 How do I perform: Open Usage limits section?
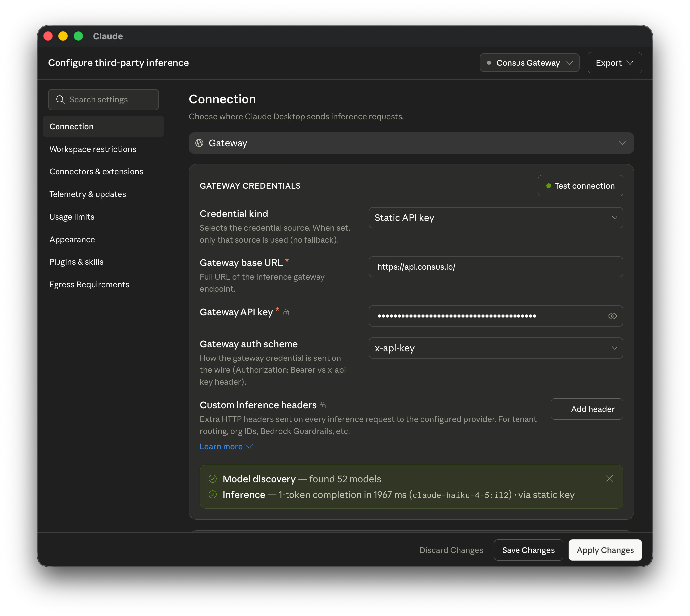point(103,217)
